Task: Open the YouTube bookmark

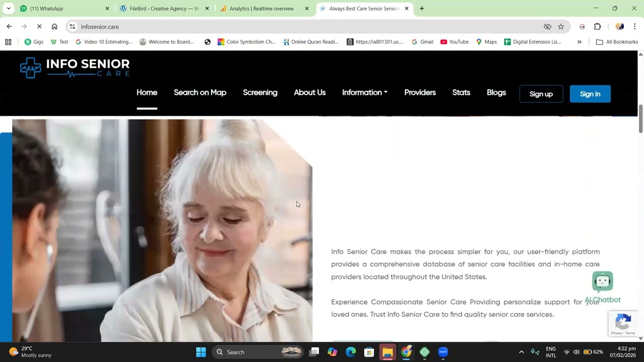Action: pos(454,42)
